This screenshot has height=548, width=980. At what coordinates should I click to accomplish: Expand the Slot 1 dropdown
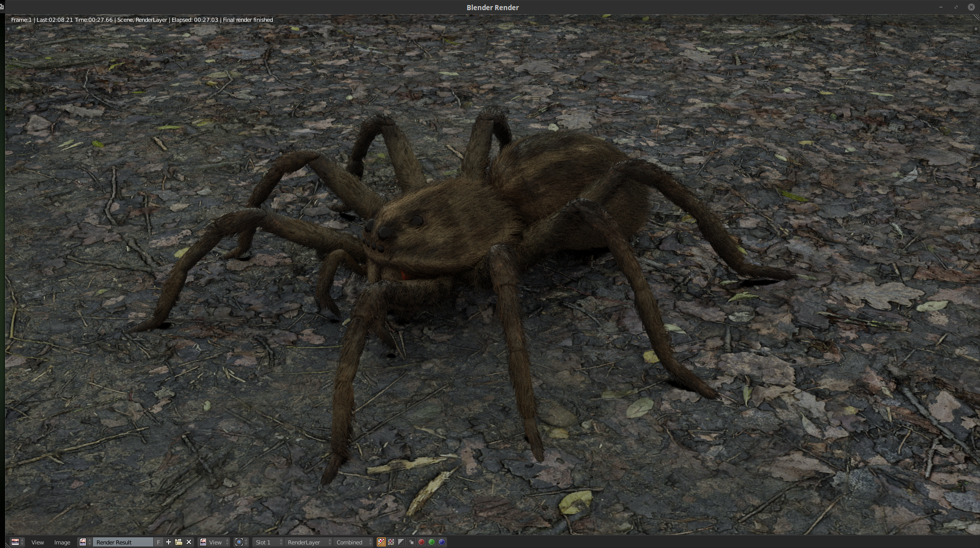pyautogui.click(x=268, y=542)
